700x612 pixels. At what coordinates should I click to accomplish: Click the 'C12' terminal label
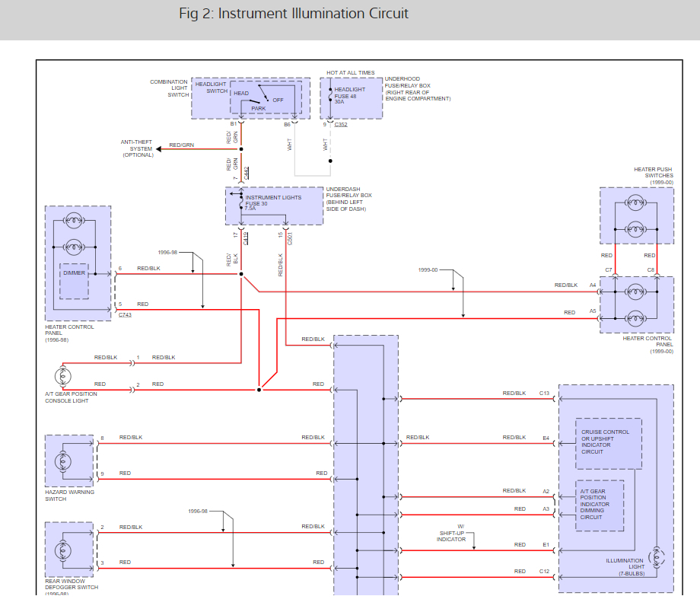tap(544, 572)
